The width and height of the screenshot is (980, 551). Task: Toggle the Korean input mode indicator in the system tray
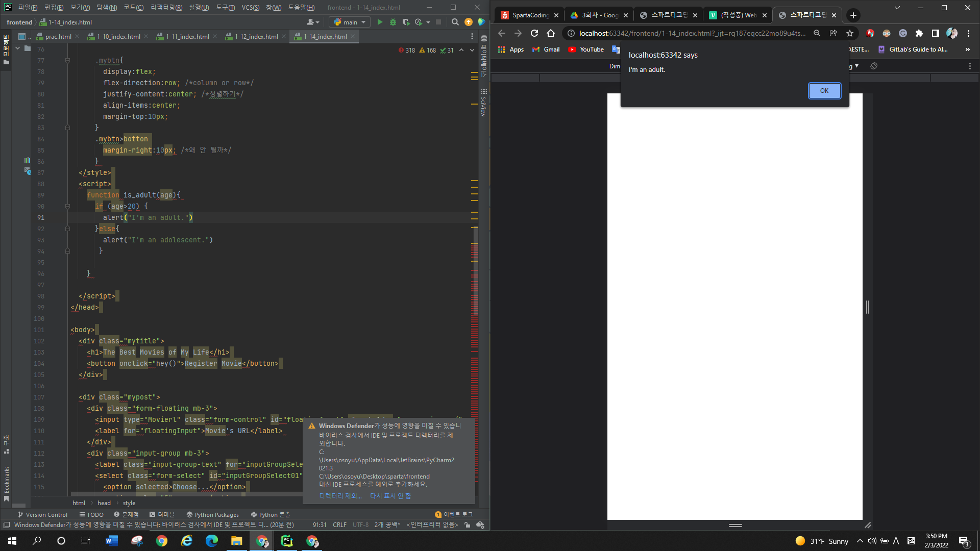click(x=911, y=541)
